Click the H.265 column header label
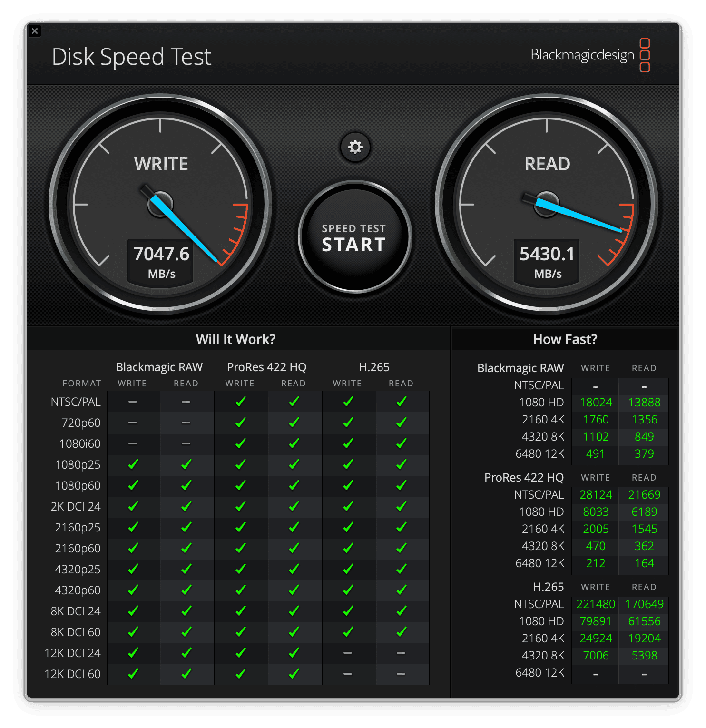 (x=374, y=367)
